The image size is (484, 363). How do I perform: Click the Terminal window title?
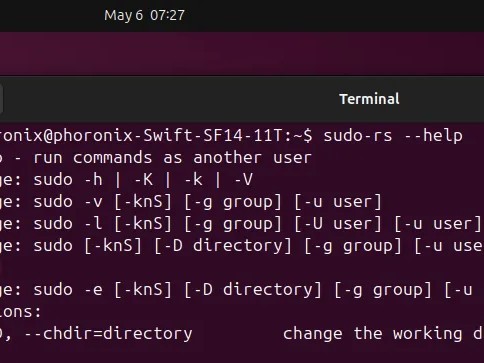point(369,99)
